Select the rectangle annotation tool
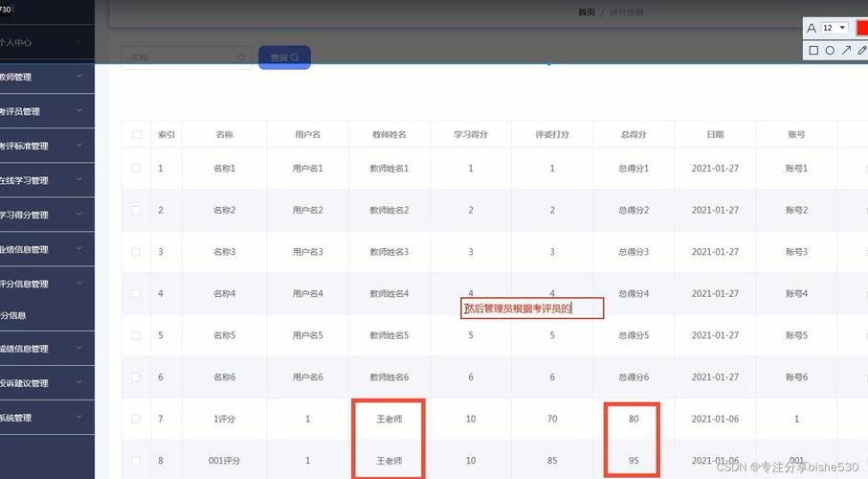The image size is (868, 479). (x=813, y=51)
